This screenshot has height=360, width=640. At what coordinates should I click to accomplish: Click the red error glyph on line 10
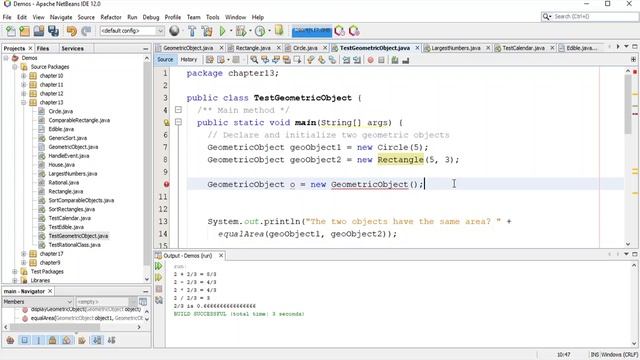point(167,184)
